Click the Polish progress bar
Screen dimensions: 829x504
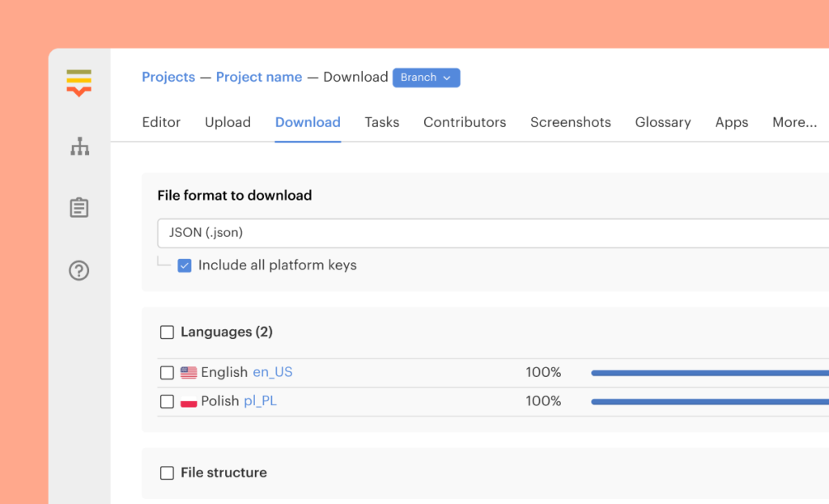(710, 402)
